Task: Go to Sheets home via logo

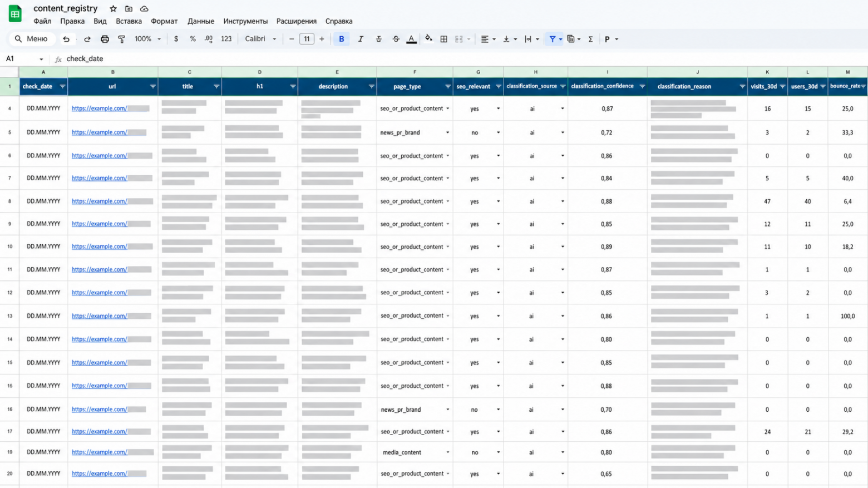Action: click(15, 14)
